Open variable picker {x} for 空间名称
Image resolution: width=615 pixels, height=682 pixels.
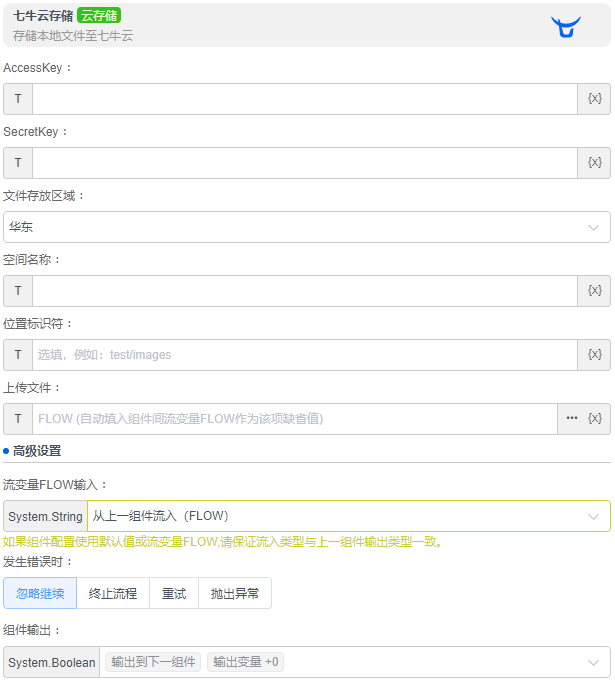[594, 291]
